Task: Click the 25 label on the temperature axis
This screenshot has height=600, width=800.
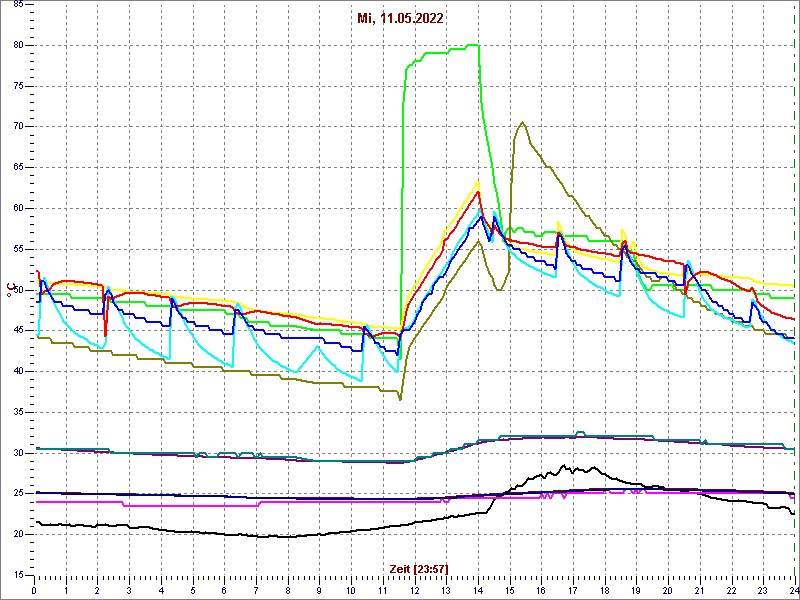Action: tap(17, 494)
